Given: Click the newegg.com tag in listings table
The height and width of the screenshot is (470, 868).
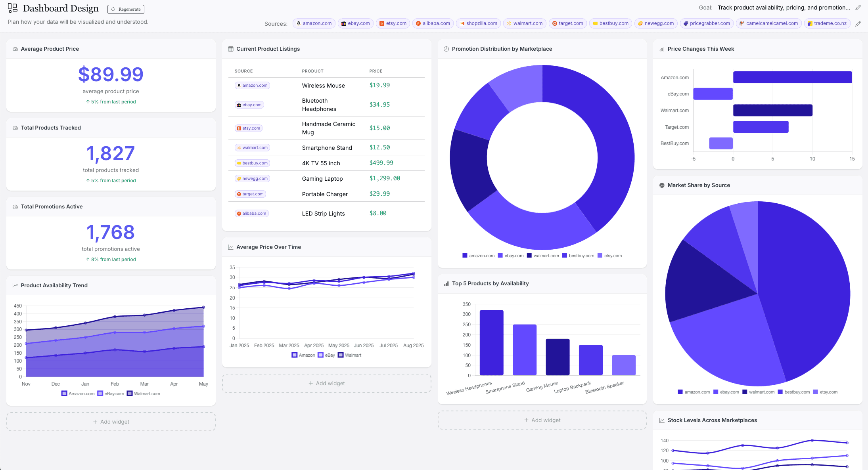Looking at the screenshot, I should [252, 179].
